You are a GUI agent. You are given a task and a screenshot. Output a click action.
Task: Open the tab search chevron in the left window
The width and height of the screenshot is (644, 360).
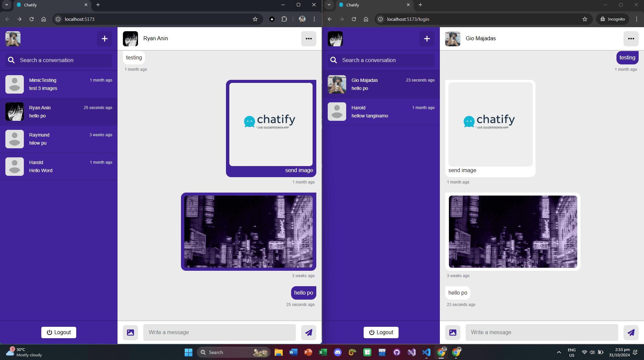(6, 5)
